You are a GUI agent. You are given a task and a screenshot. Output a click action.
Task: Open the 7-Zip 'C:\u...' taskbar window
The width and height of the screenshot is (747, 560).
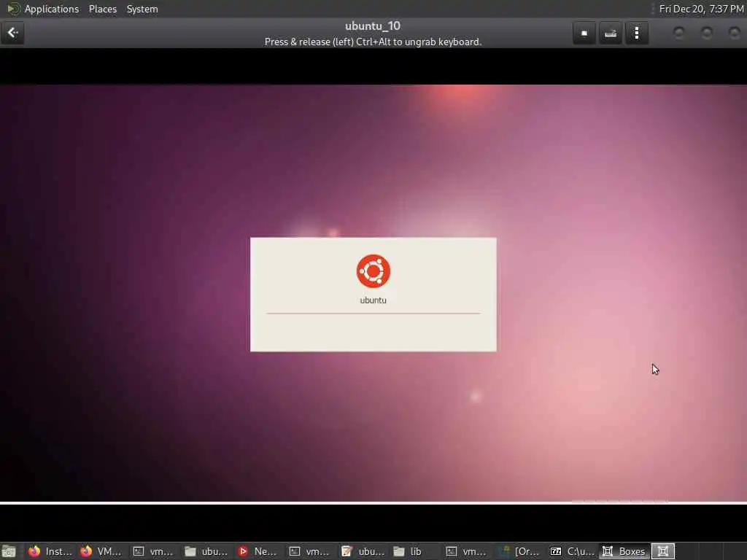(572, 551)
